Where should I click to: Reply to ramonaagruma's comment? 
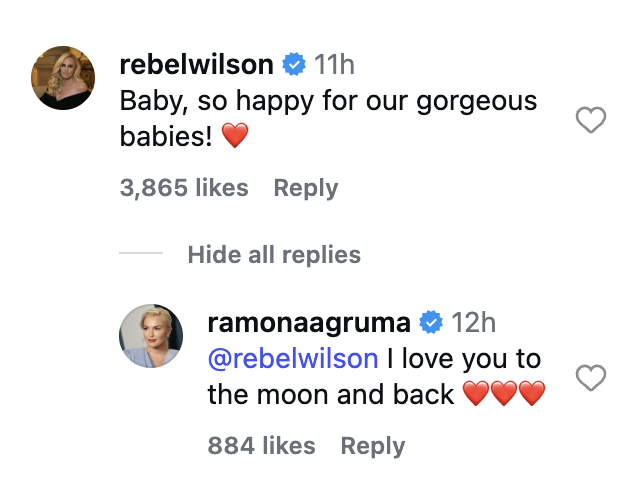pos(373,445)
